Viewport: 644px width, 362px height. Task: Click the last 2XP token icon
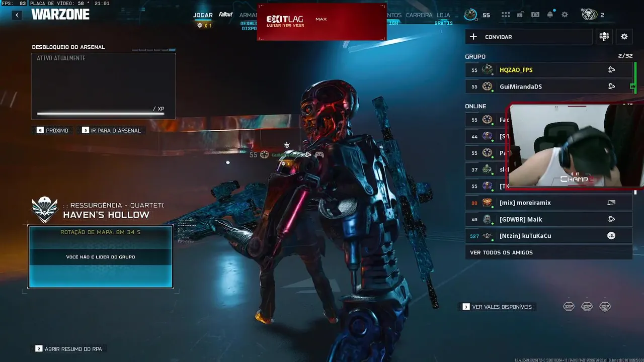605,306
